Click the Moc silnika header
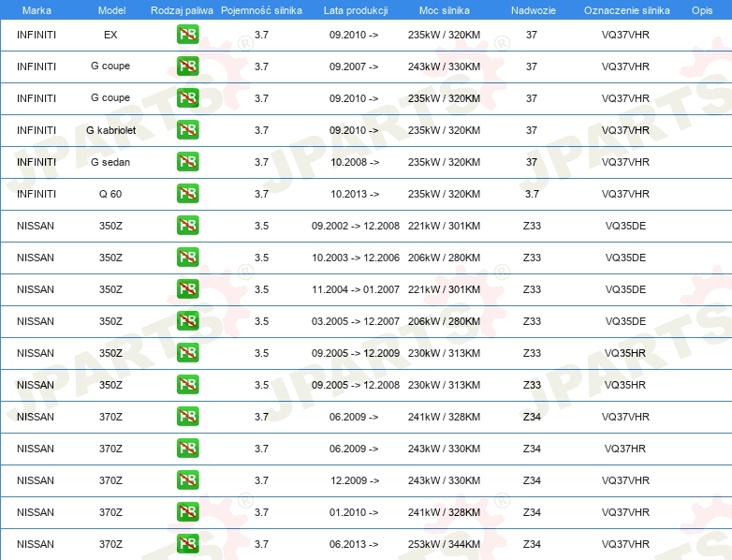 click(444, 10)
